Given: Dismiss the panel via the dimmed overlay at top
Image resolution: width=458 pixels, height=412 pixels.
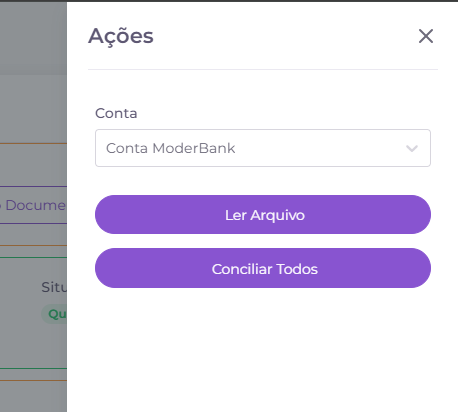Looking at the screenshot, I should pyautogui.click(x=33, y=37).
